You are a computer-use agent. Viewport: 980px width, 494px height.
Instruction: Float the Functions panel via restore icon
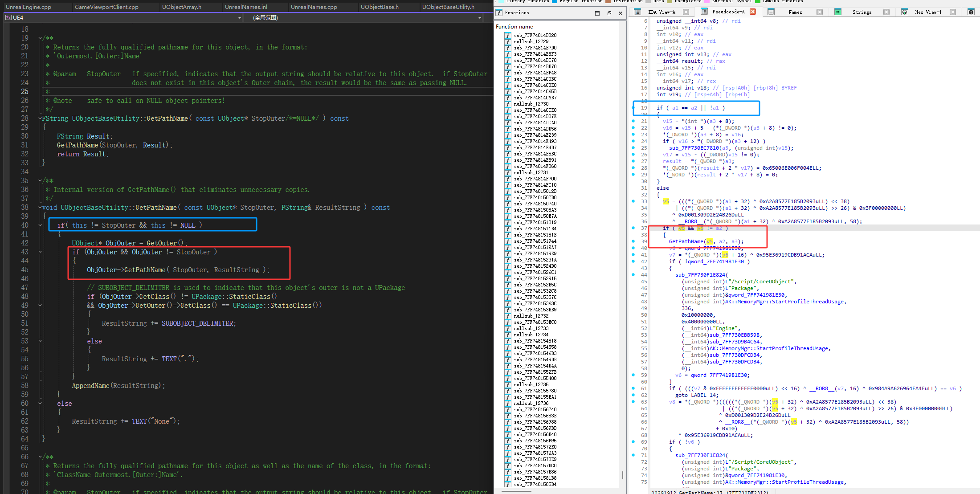(609, 13)
